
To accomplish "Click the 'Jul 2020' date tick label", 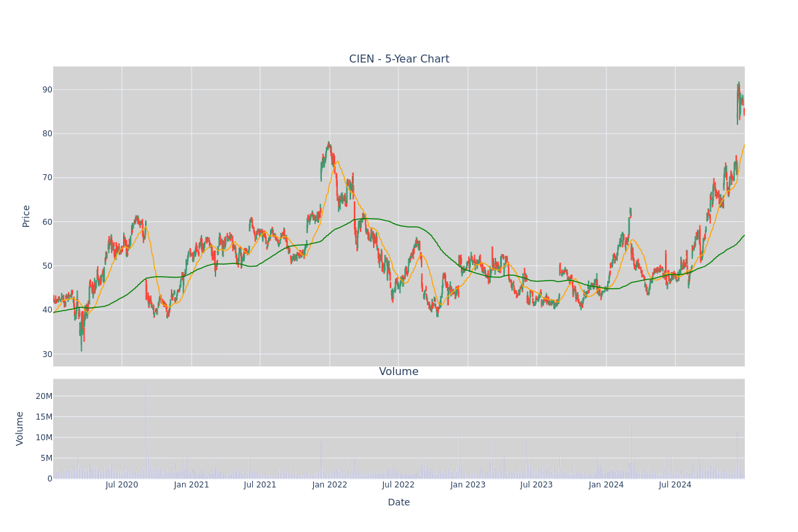I will tap(122, 485).
